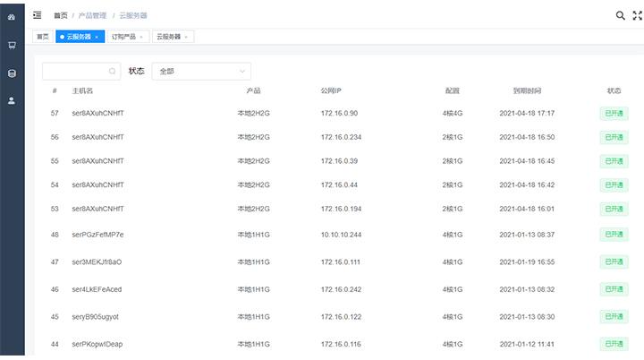Click the 到期时间 column header
Image resolution: width=644 pixels, height=360 pixels.
[x=526, y=90]
